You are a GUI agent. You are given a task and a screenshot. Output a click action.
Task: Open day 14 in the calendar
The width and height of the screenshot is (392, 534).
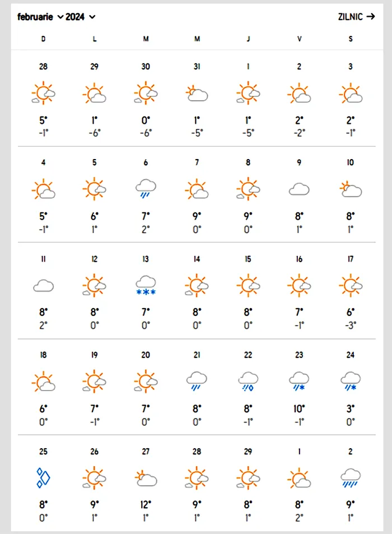point(197,259)
